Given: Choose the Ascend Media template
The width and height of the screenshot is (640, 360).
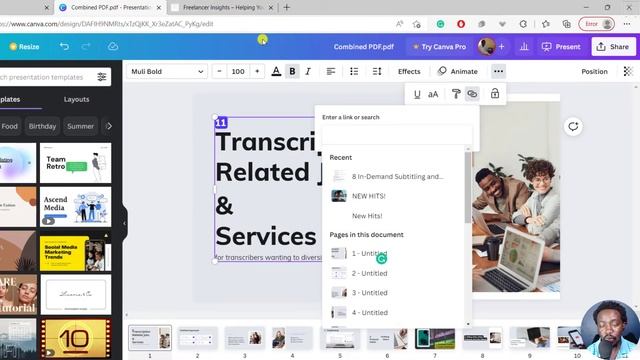Looking at the screenshot, I should click(76, 207).
